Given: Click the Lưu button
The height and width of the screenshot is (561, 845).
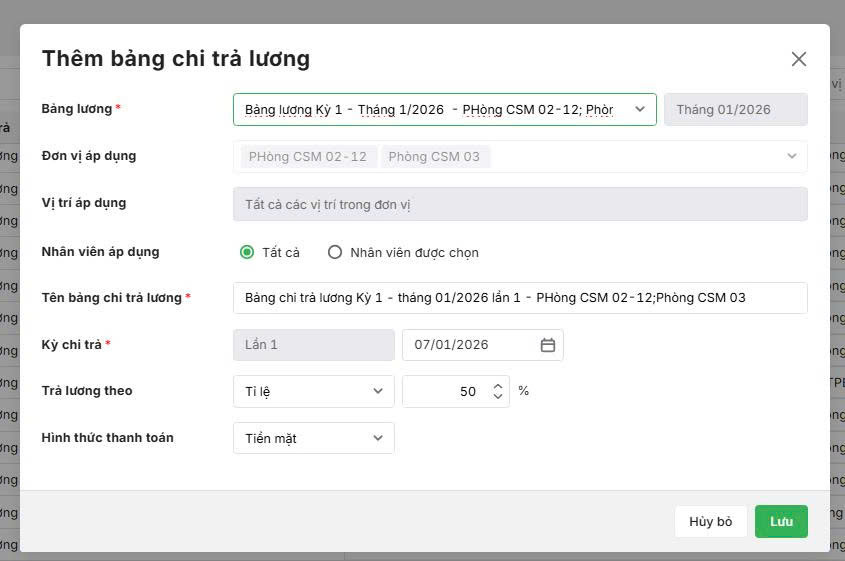Looking at the screenshot, I should click(781, 522).
